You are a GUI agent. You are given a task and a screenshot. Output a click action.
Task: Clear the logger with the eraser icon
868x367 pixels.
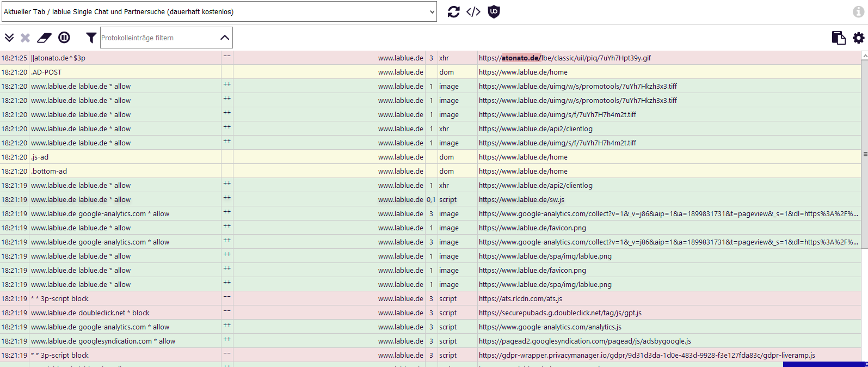[44, 38]
